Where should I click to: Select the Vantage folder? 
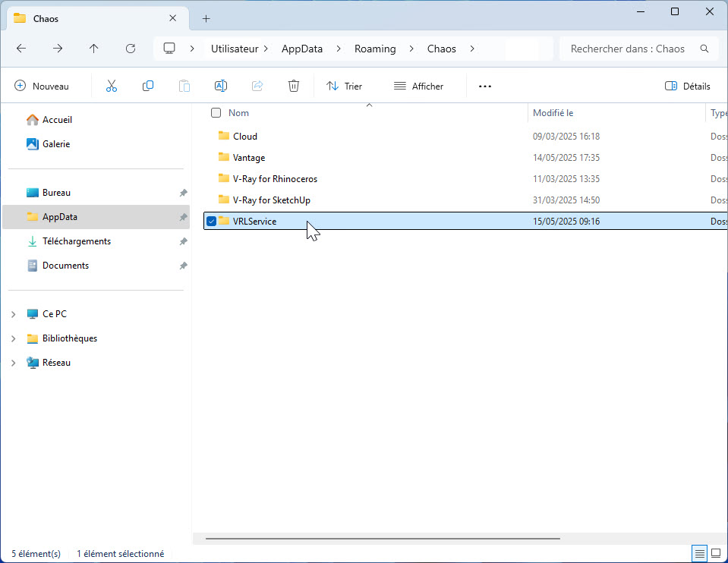pyautogui.click(x=249, y=158)
